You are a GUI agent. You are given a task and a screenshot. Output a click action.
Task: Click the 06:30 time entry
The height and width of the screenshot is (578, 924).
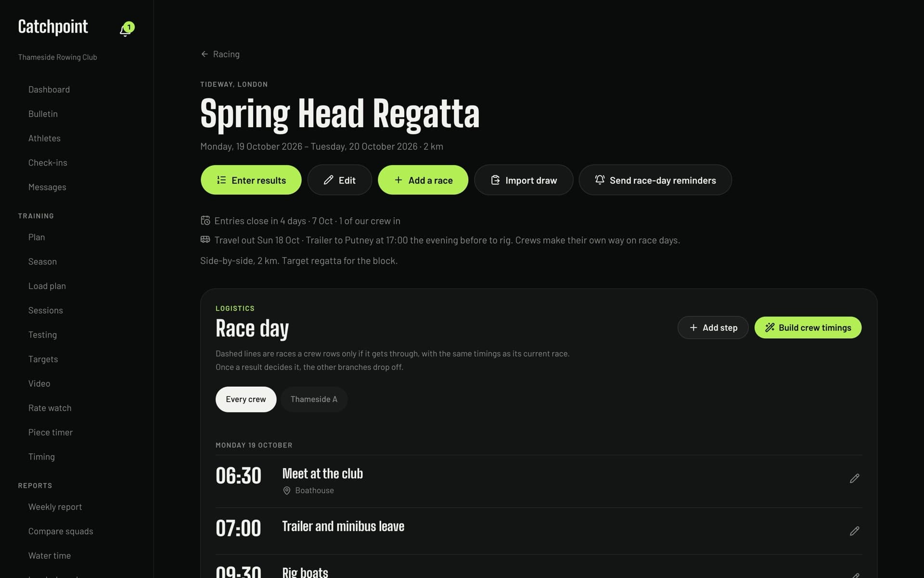pyautogui.click(x=238, y=476)
